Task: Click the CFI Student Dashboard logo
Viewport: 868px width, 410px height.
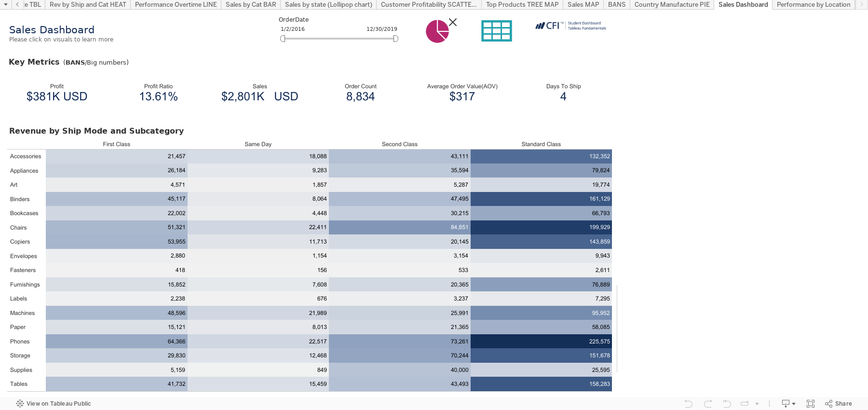Action: (x=570, y=26)
